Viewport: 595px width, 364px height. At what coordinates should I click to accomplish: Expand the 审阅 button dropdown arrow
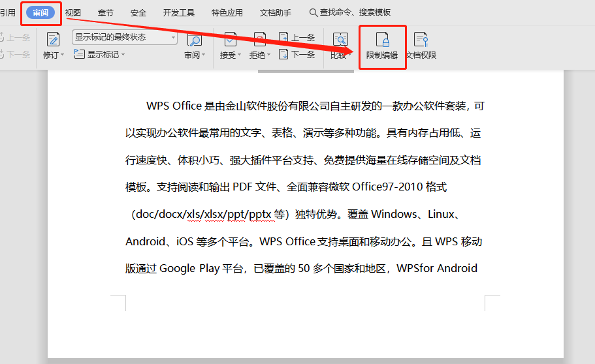(203, 55)
